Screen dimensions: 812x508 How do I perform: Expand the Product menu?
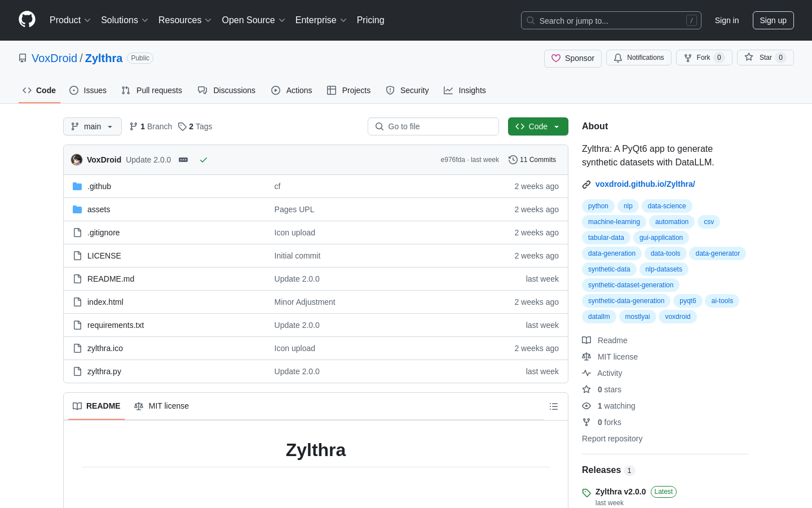click(x=70, y=20)
